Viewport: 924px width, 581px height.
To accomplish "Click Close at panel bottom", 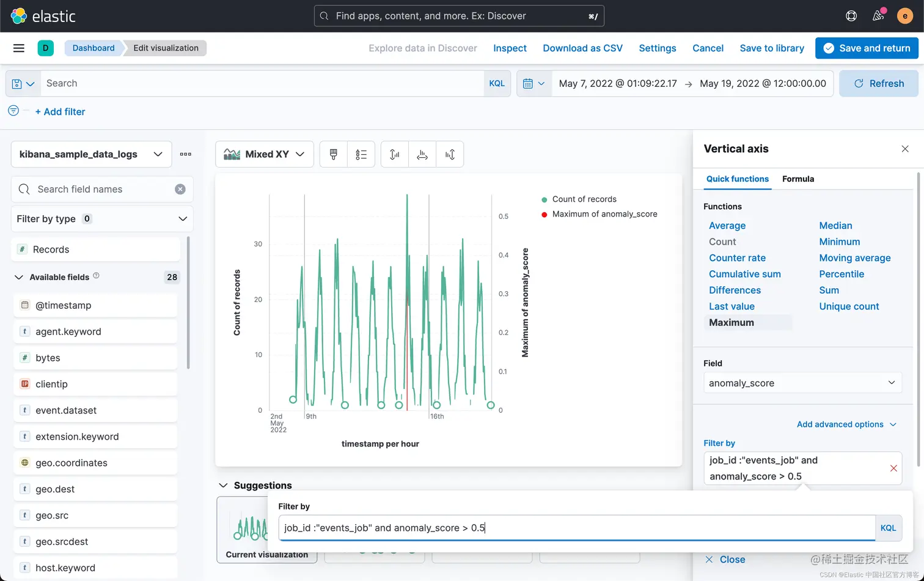I will (x=725, y=559).
